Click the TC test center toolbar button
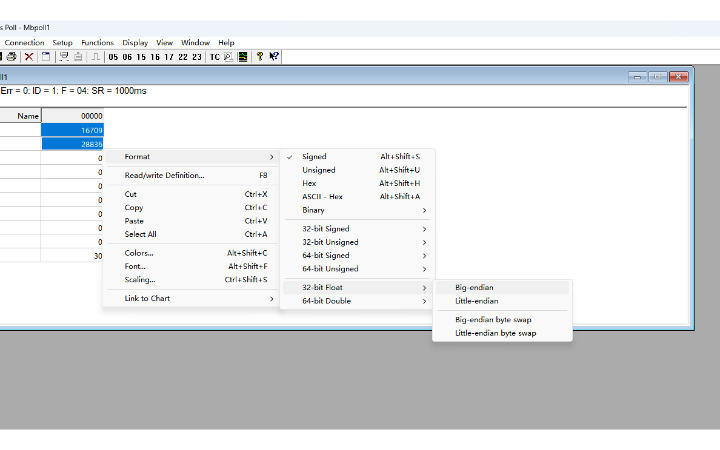This screenshot has height=450, width=720. coord(214,57)
